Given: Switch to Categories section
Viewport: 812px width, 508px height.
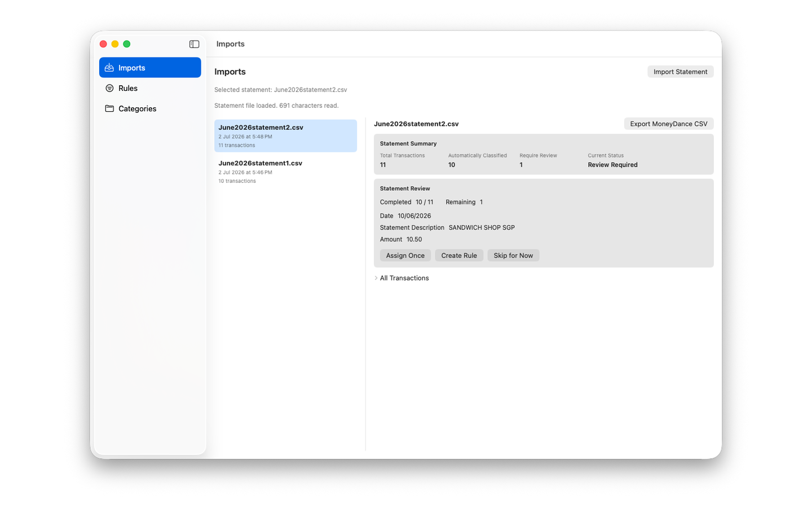Looking at the screenshot, I should click(x=150, y=108).
